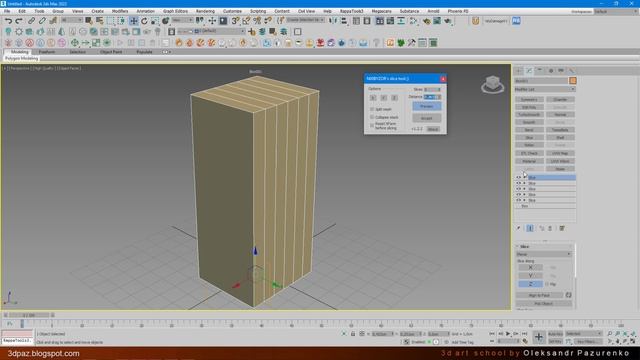
Task: Toggle the Angle Snap icon
Action: click(246, 20)
